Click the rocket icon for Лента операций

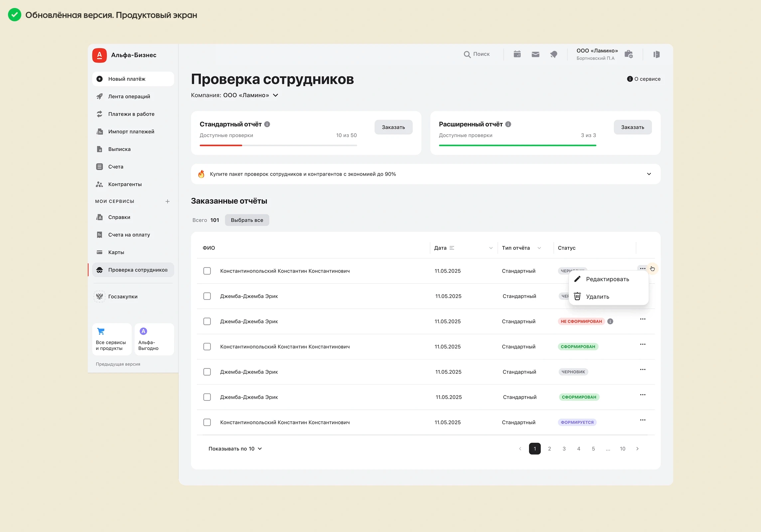pos(99,96)
